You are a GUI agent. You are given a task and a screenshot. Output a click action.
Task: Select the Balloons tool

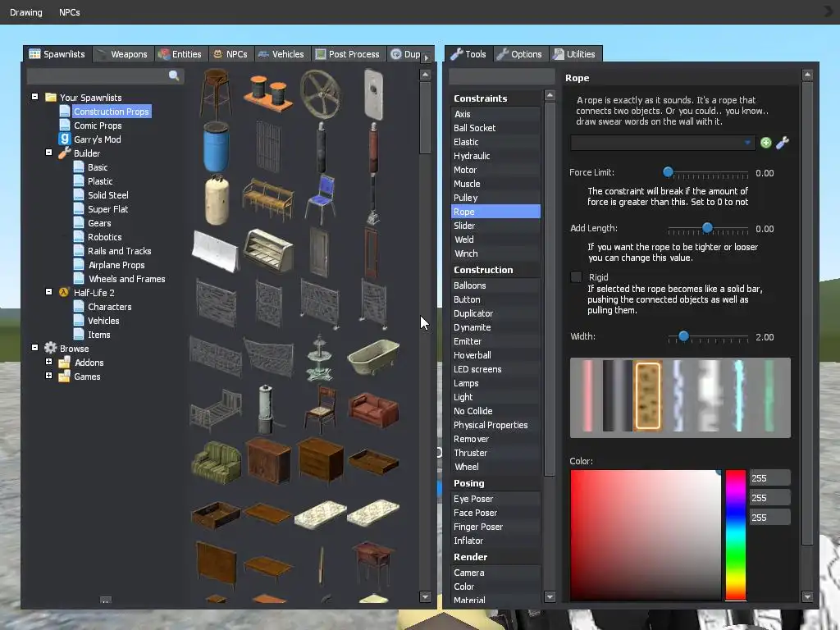(495, 285)
